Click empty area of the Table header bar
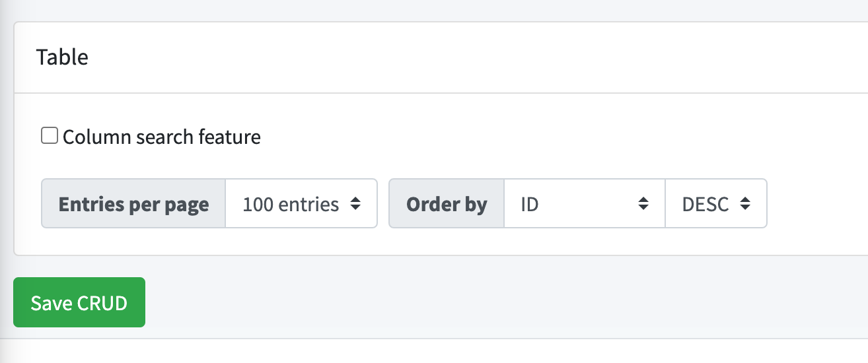Screen dimensions: 868x363 462,57
